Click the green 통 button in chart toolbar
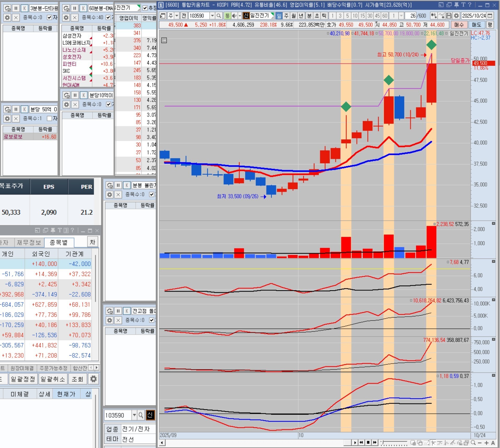 [x=227, y=16]
